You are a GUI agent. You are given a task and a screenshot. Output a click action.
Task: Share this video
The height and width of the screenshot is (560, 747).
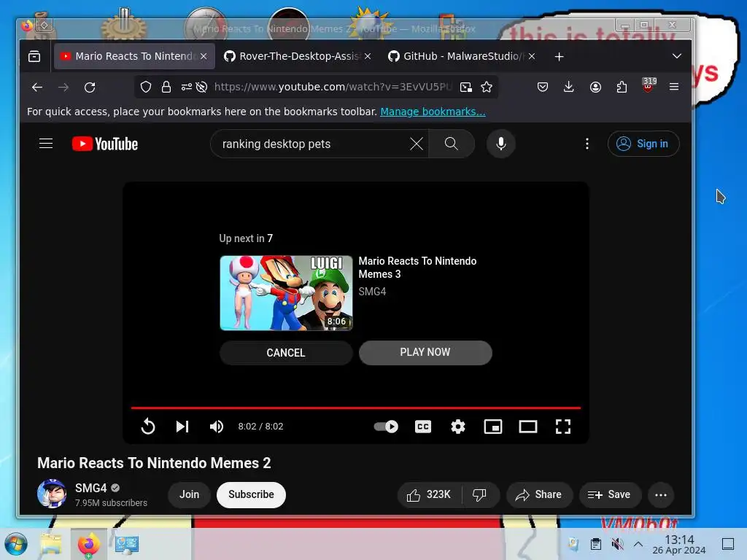(539, 495)
